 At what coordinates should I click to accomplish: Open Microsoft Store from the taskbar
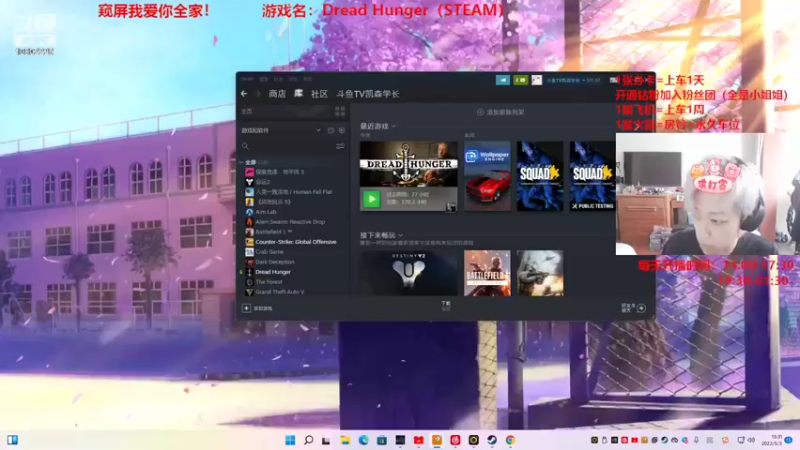point(382,440)
